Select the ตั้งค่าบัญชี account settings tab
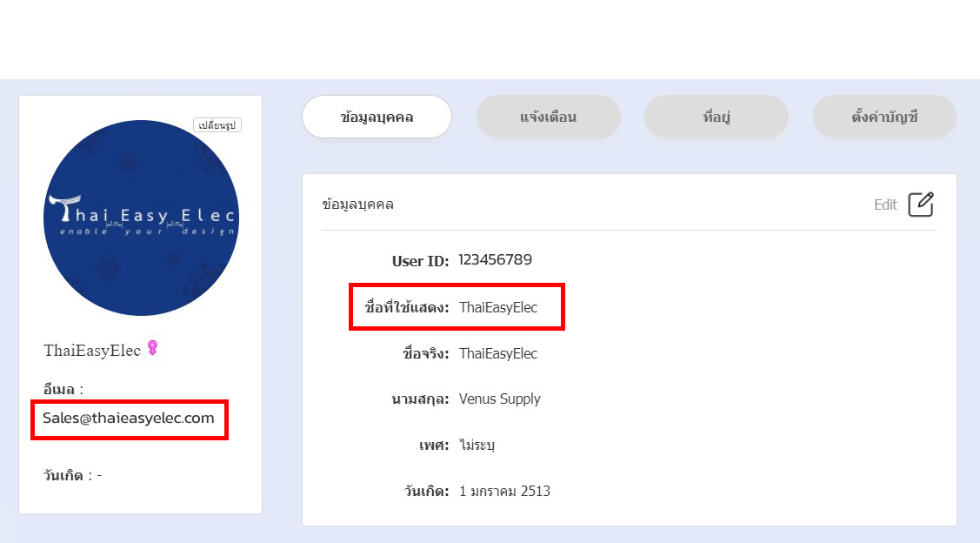This screenshot has height=543, width=980. coord(884,117)
